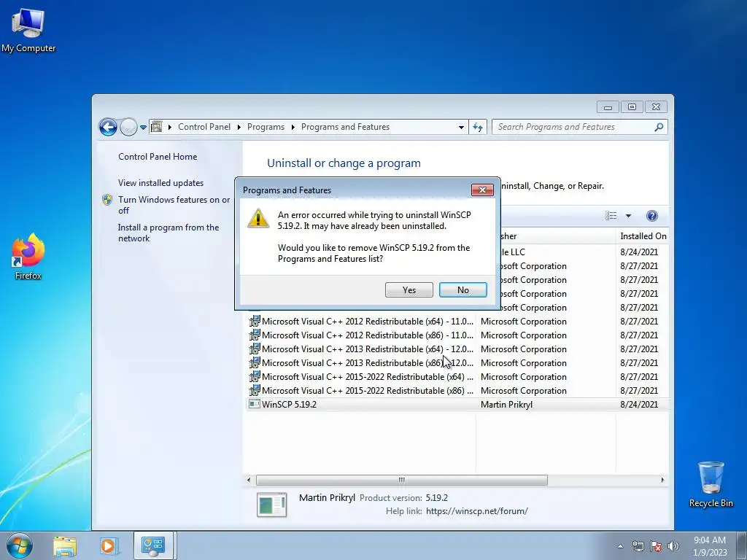Select Visual C++ 2015-2022 Redistributable (x64) row
Screen dimensions: 747x560
[457, 377]
